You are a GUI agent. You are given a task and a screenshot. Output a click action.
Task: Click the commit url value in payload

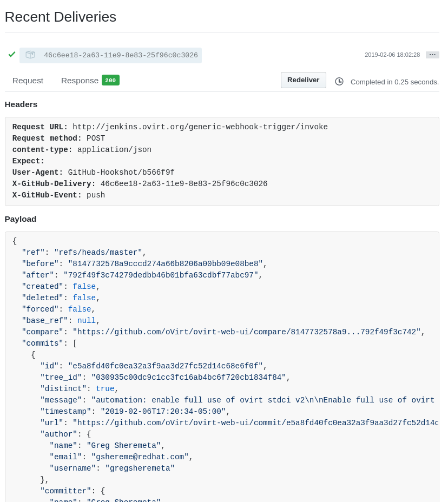(x=255, y=423)
